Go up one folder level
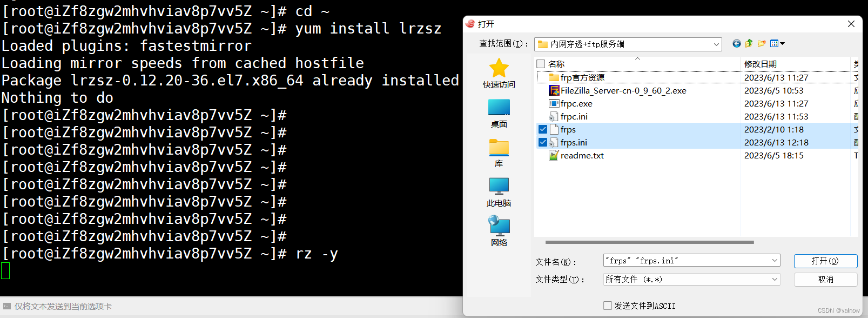 [x=749, y=44]
